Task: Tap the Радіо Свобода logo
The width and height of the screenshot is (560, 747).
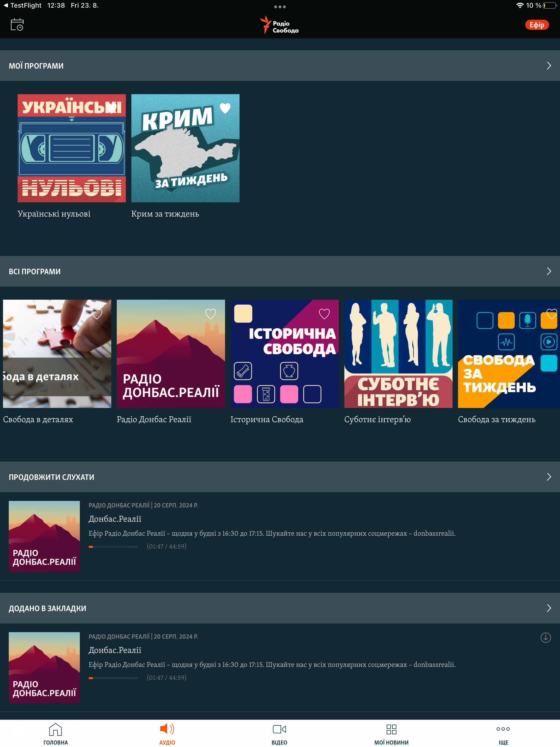Action: tap(279, 25)
